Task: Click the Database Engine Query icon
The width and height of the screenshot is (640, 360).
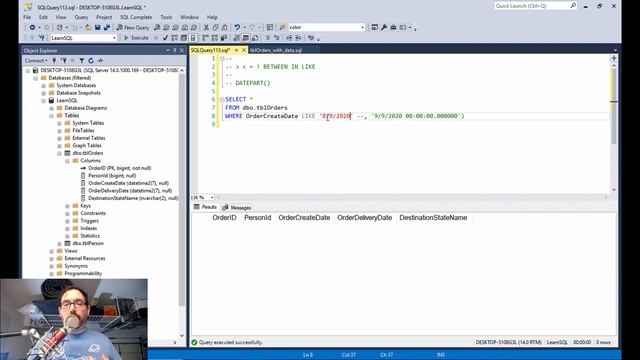Action: click(x=157, y=27)
